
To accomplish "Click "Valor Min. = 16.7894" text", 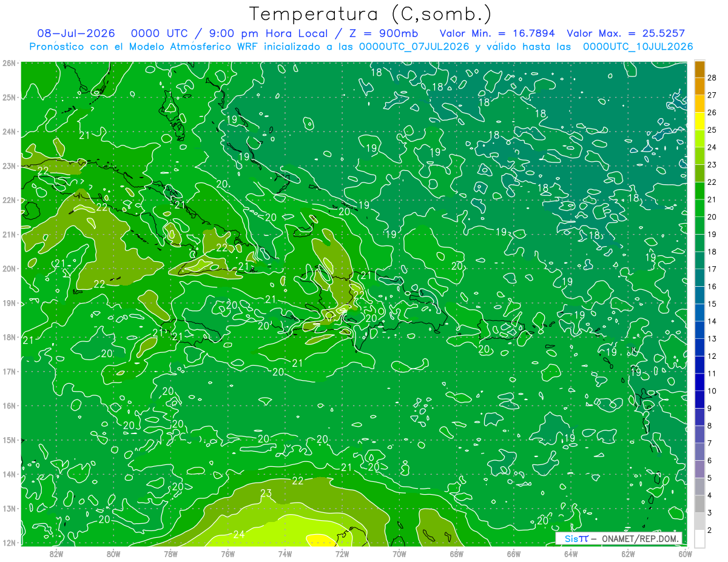I will coord(497,33).
